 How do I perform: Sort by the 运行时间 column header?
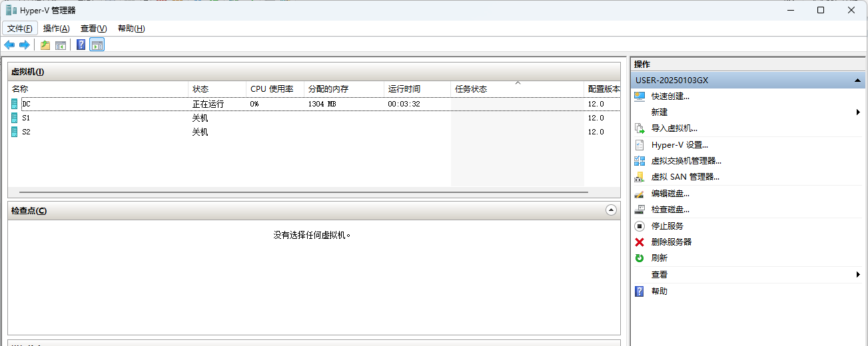pyautogui.click(x=418, y=88)
